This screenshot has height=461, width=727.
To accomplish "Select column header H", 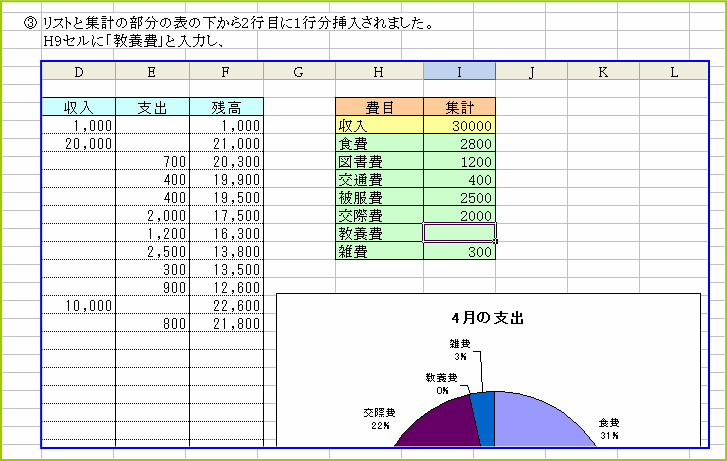I will coord(379,71).
